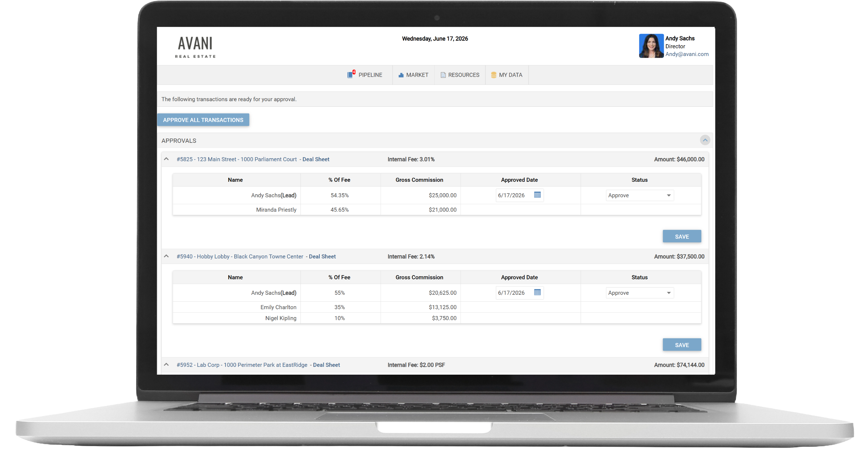Click Andy Sachs profile photo
Screen dimensions: 868x451
point(651,46)
